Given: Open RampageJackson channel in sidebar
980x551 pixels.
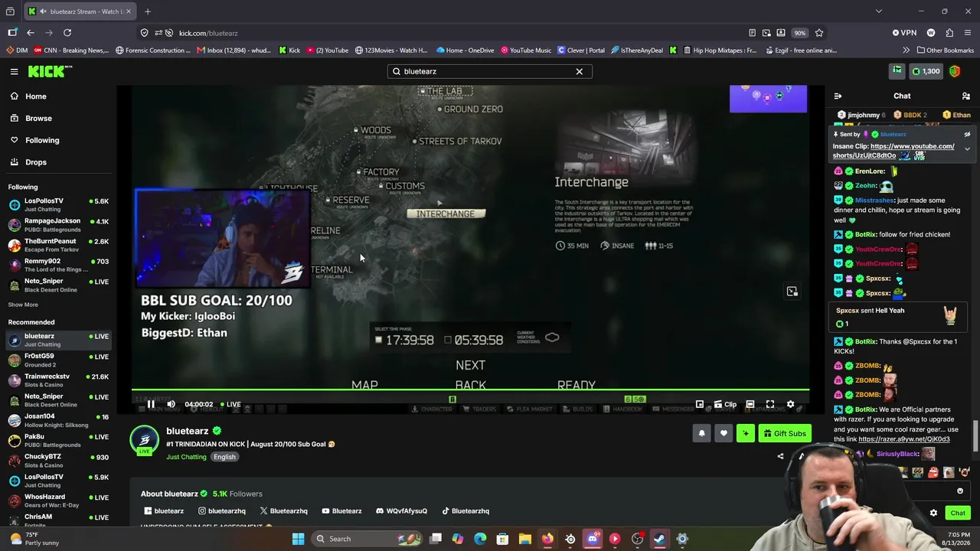Looking at the screenshot, I should (58, 225).
